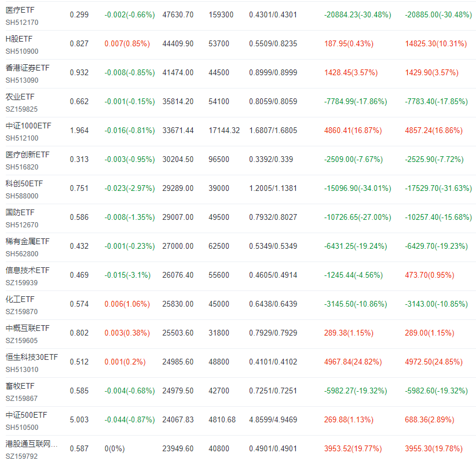Click 国防ETF change -0.008(-1.35%)
476x464 pixels.
[130, 217]
